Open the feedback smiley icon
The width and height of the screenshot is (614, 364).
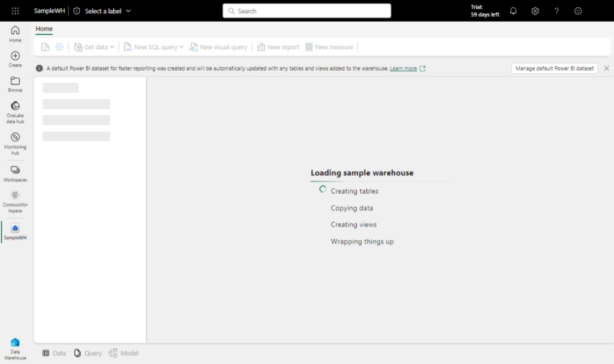(578, 11)
